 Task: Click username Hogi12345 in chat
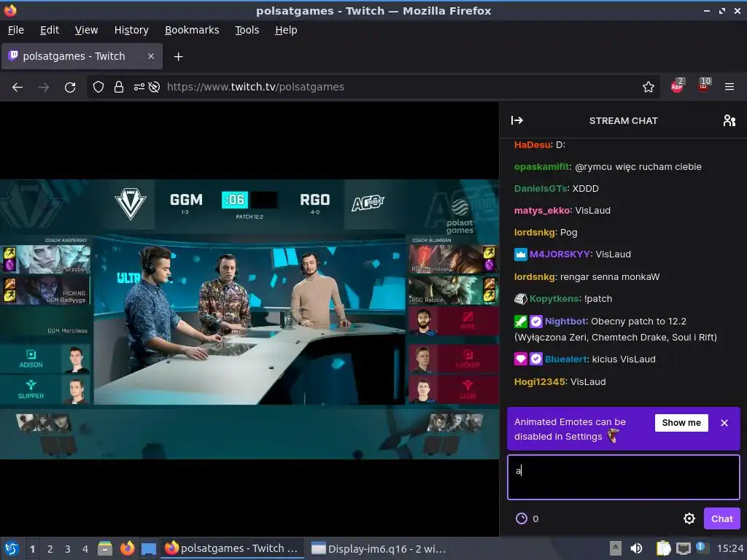[540, 382]
